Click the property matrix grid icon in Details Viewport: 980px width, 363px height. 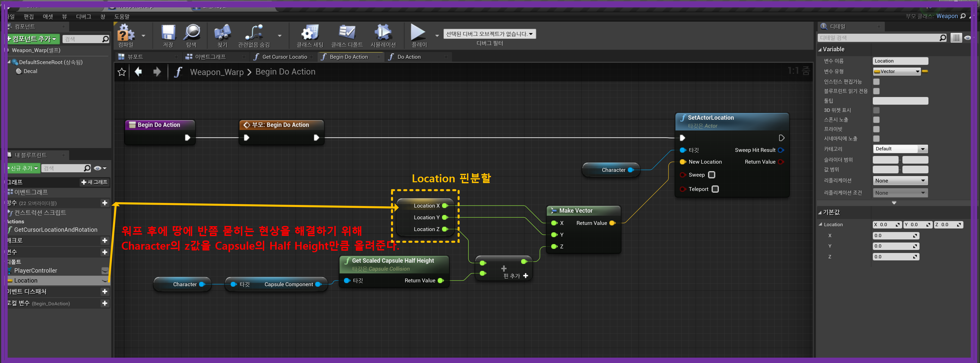pyautogui.click(x=956, y=38)
